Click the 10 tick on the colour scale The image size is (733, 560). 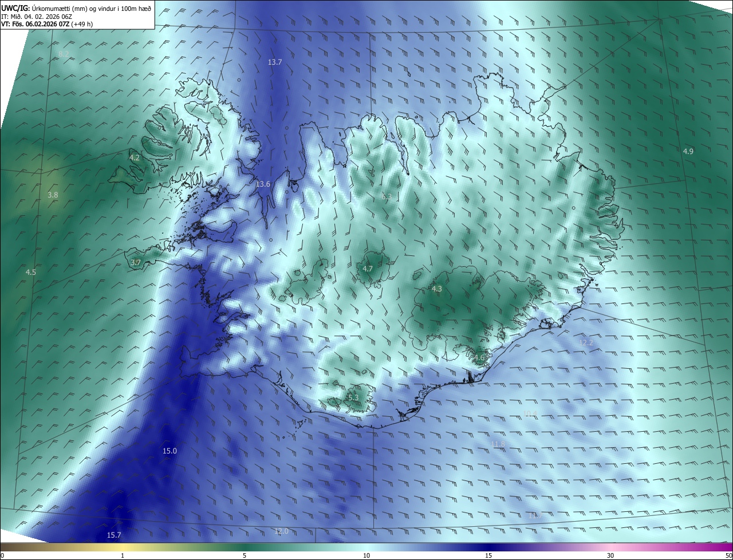pos(366,555)
